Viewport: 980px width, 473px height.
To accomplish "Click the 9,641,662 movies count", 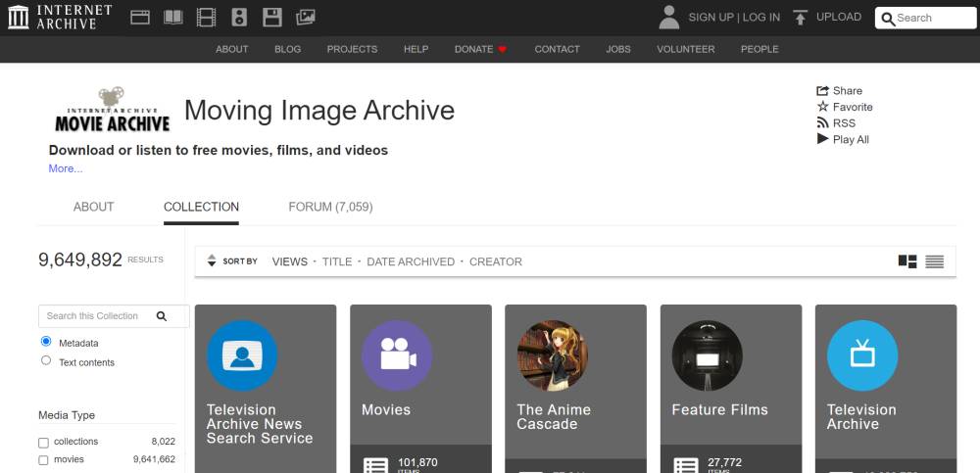I will [x=155, y=460].
